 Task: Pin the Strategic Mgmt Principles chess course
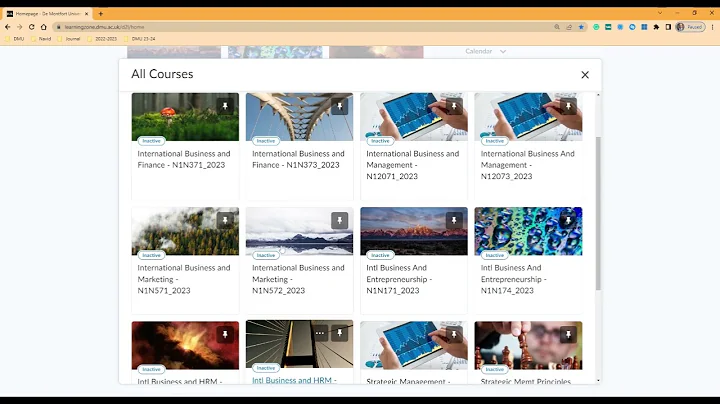coord(568,334)
